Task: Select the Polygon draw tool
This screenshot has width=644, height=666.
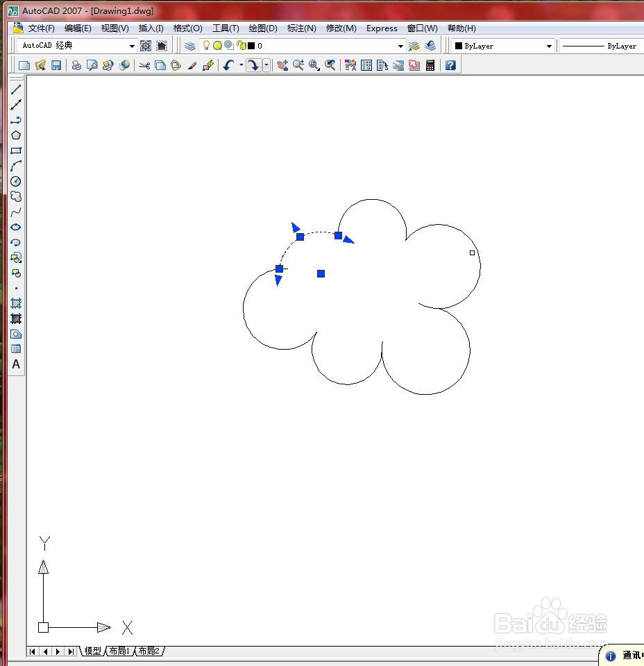Action: click(x=16, y=135)
